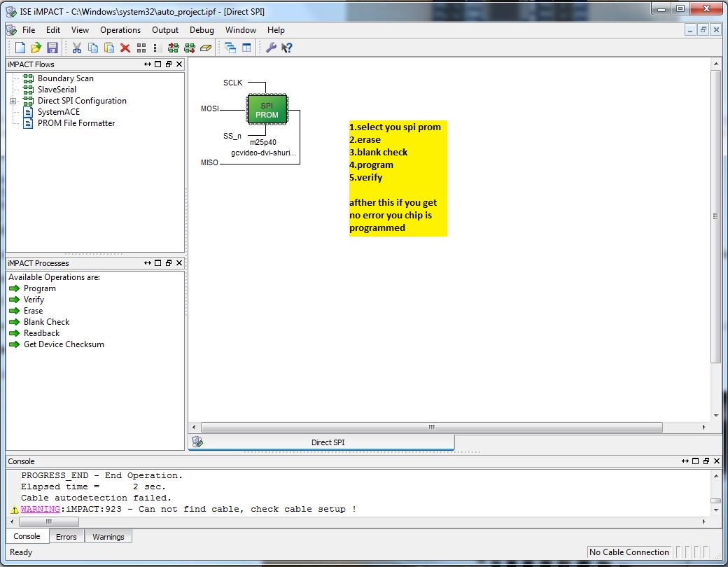
Task: Close the iMPACT Processes panel
Action: pyautogui.click(x=179, y=262)
